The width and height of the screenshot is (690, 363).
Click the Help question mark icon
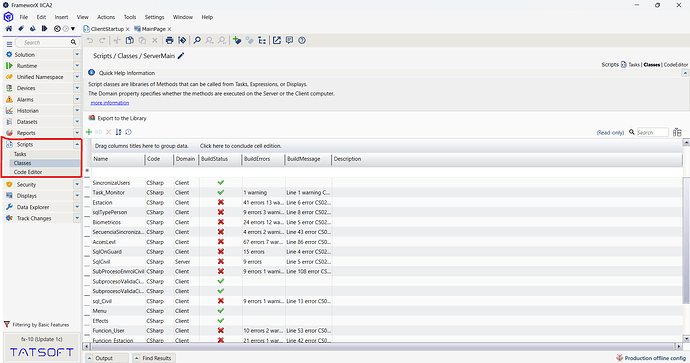click(x=302, y=40)
